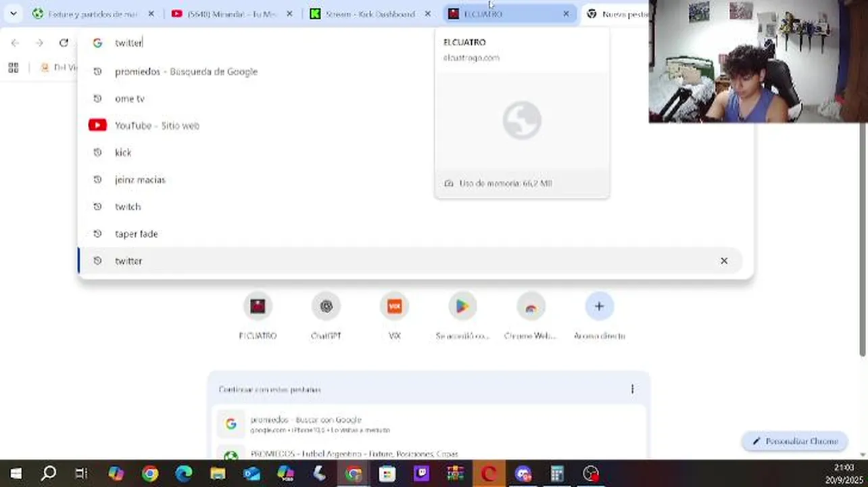The image size is (868, 487).
Task: Switch to the ELCUATRO tab
Action: (x=508, y=14)
